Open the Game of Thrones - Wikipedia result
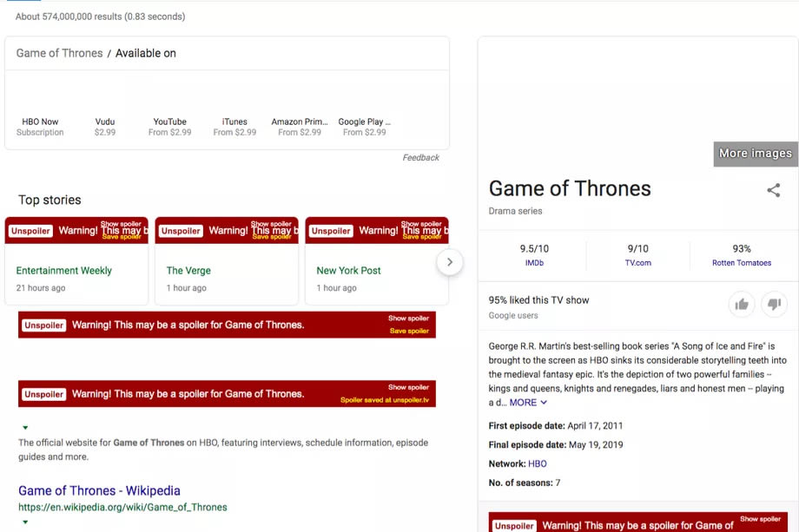Viewport: 799px width, 532px height. [99, 490]
